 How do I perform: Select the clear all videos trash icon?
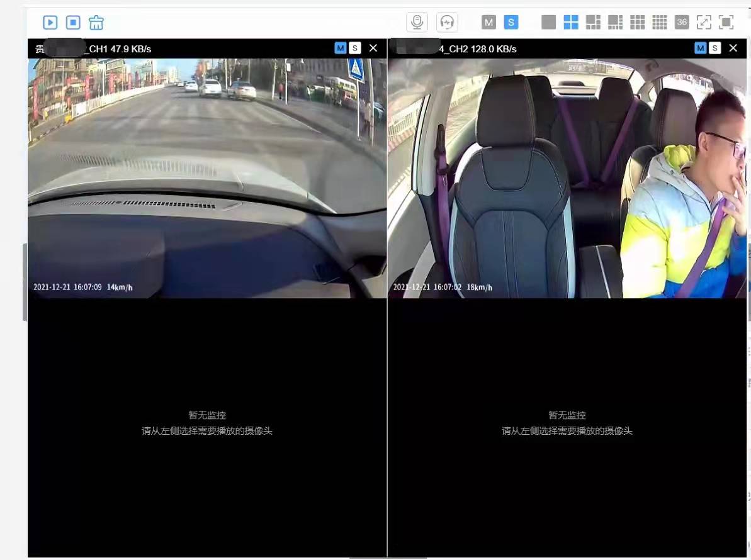[x=94, y=22]
